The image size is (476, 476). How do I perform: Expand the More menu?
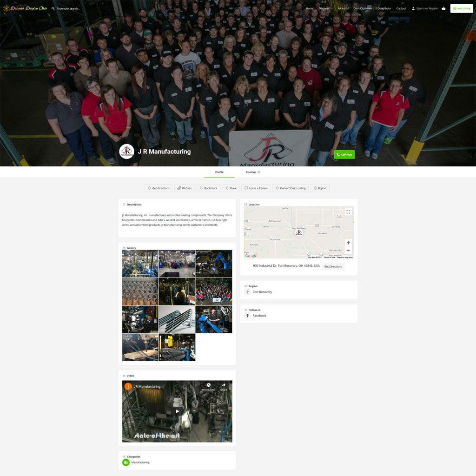pos(342,8)
